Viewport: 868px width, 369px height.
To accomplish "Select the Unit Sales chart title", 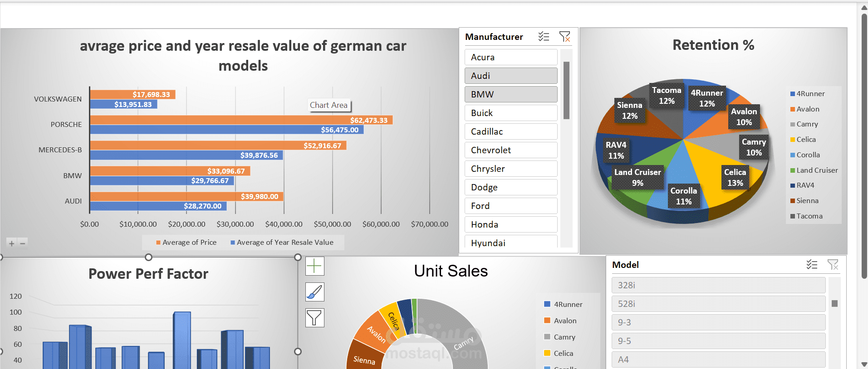I will pos(451,271).
